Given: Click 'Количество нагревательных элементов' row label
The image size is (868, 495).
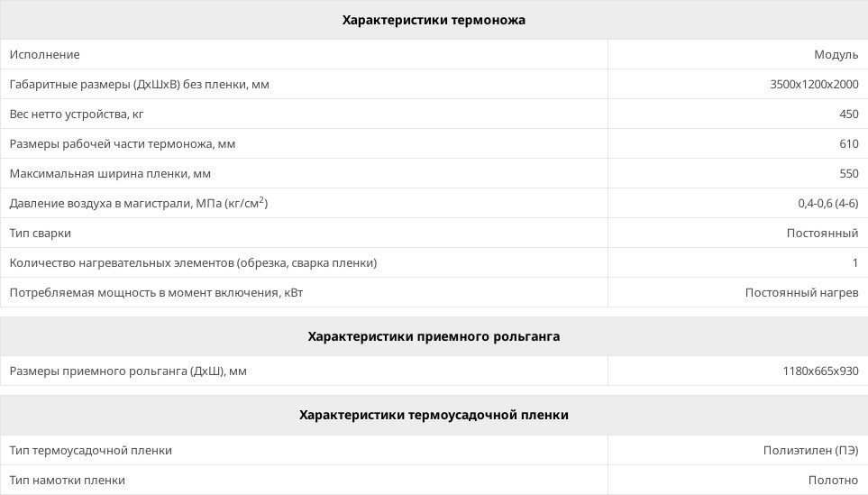Looking at the screenshot, I should pos(193,263).
